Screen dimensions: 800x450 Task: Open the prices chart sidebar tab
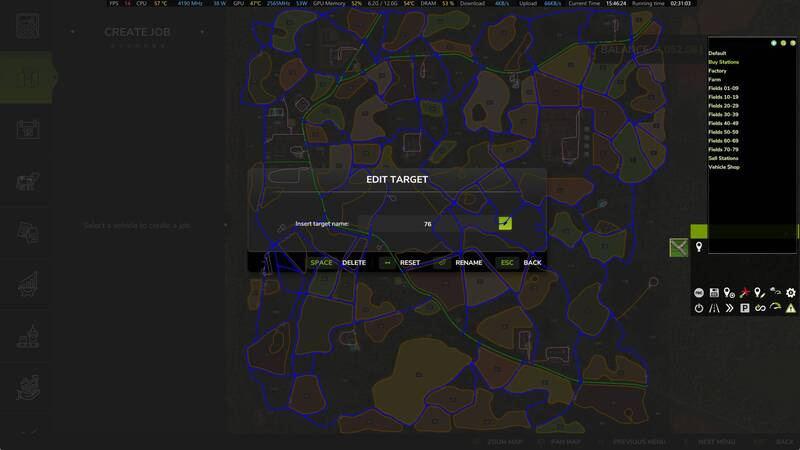[27, 284]
